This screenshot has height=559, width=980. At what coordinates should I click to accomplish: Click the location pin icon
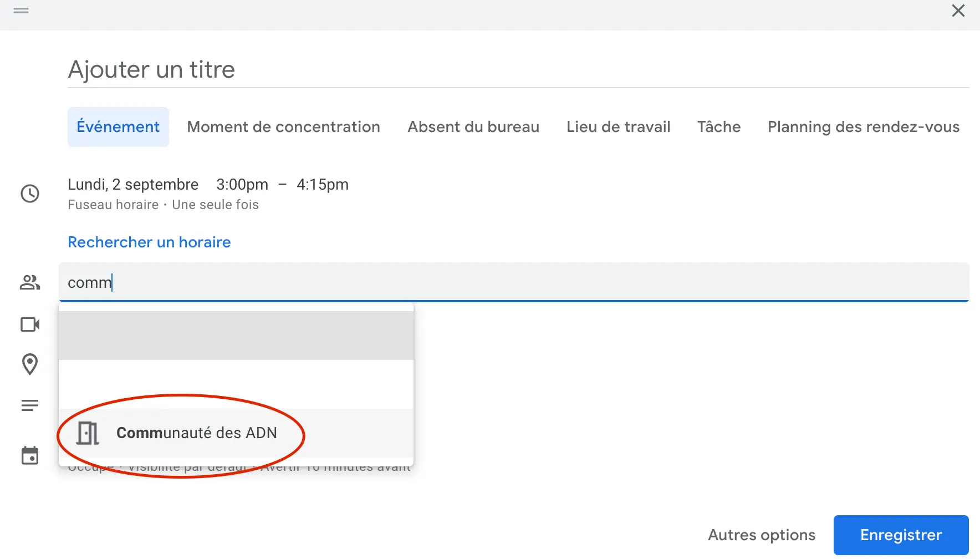click(x=30, y=364)
